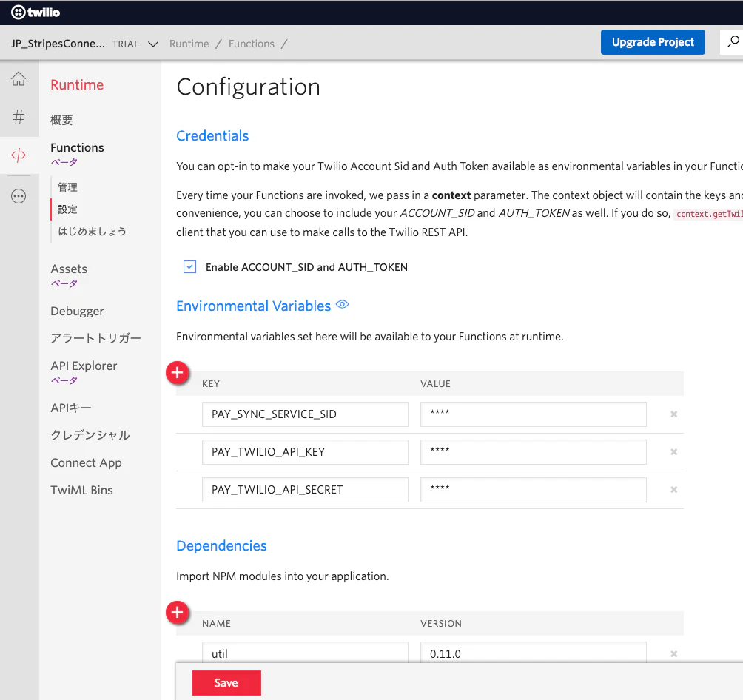The width and height of the screenshot is (743, 700).
Task: Delete the PAY_TWILIO_API_SECRET row
Action: pos(674,490)
